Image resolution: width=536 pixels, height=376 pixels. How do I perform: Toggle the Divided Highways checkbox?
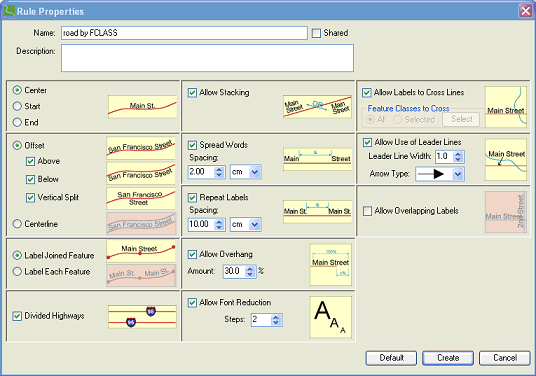[x=17, y=316]
